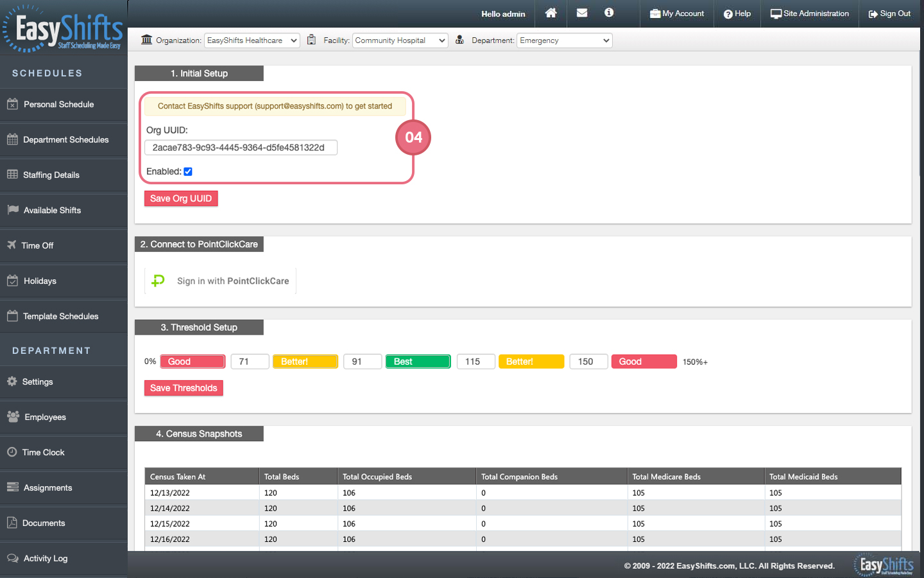Edit the threshold value 115 field
Image resolution: width=924 pixels, height=578 pixels.
pyautogui.click(x=476, y=362)
